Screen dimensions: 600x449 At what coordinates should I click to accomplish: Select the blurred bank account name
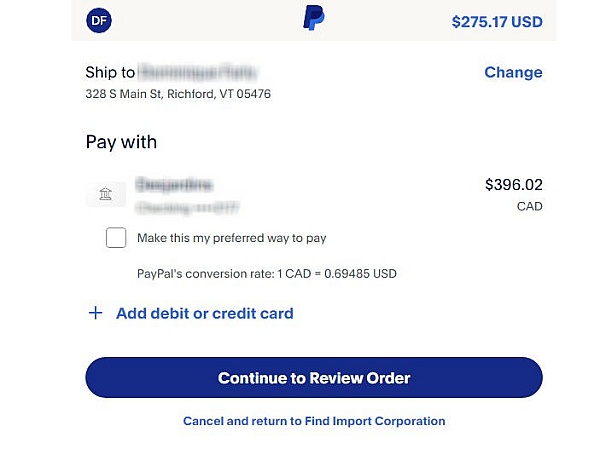coord(174,185)
